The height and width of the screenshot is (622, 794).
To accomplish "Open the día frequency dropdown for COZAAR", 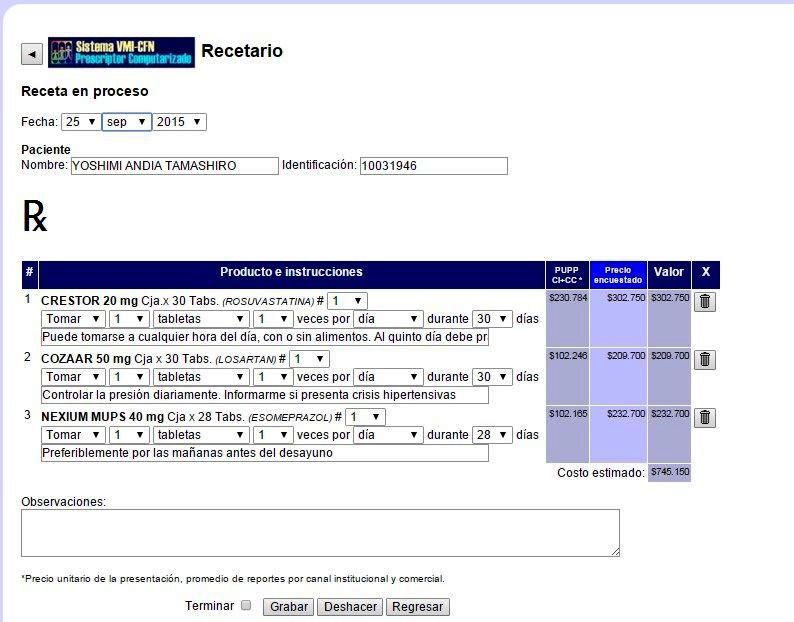I will coord(388,377).
